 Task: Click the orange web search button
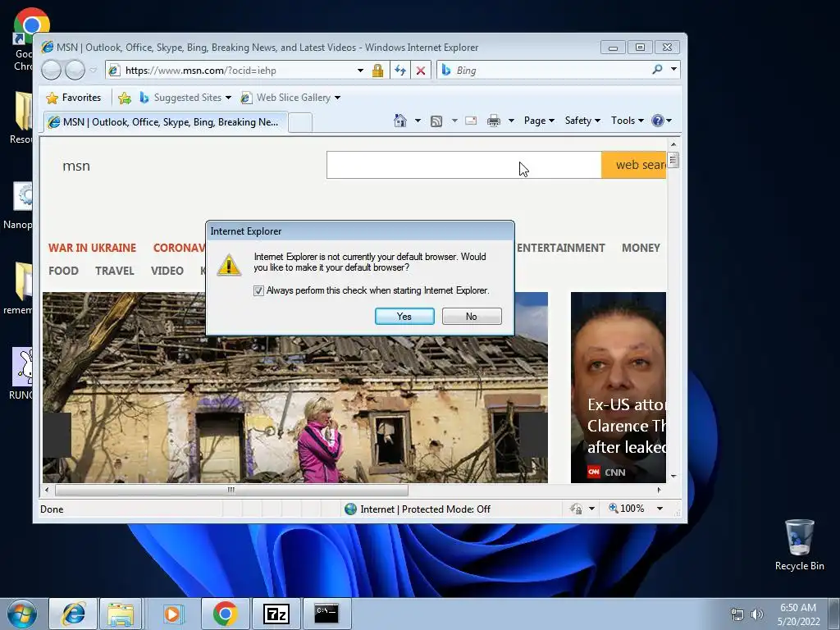point(634,165)
